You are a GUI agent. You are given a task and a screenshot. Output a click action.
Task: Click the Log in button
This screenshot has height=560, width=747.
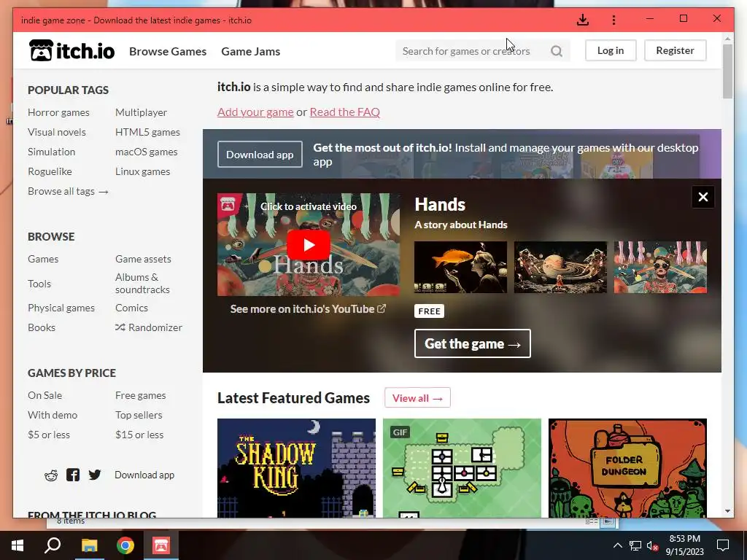[611, 50]
